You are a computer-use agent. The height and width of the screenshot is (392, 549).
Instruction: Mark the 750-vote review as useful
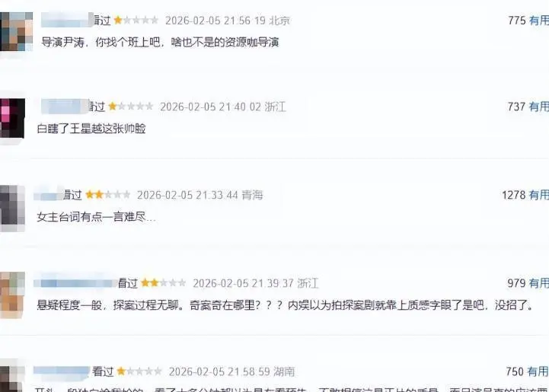click(538, 371)
